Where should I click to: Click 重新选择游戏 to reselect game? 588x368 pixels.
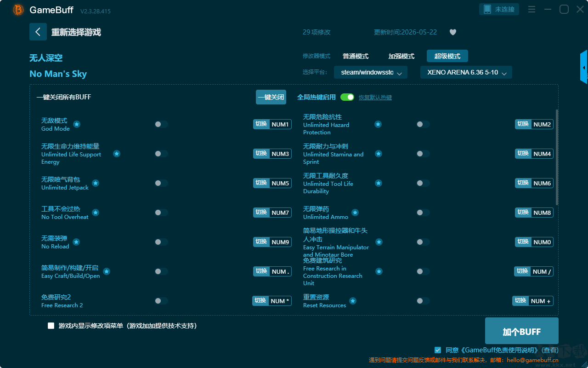[x=76, y=32]
